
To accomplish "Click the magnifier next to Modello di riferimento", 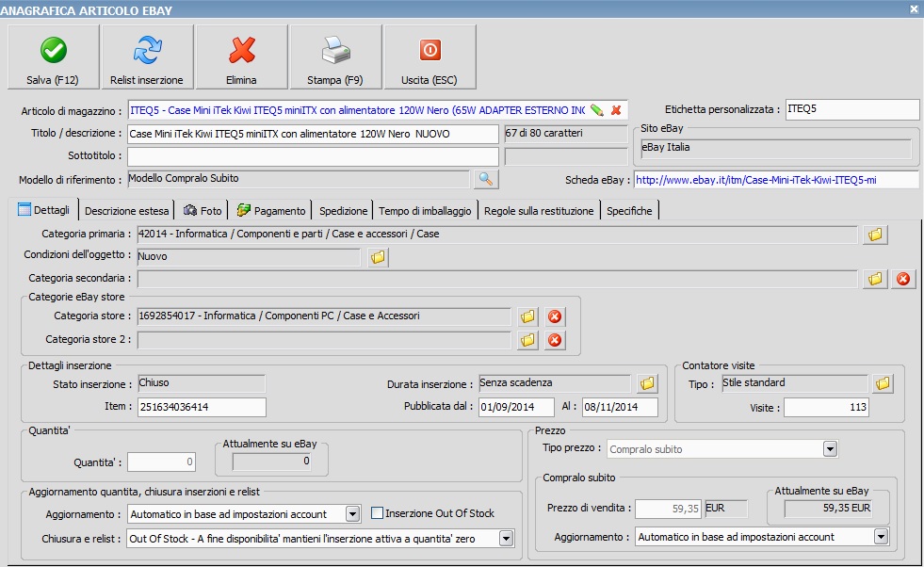I will coord(486,179).
